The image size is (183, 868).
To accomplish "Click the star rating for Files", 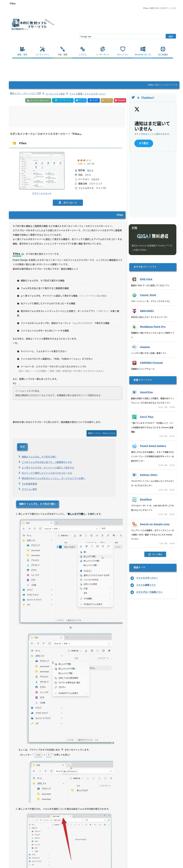I will (x=84, y=160).
